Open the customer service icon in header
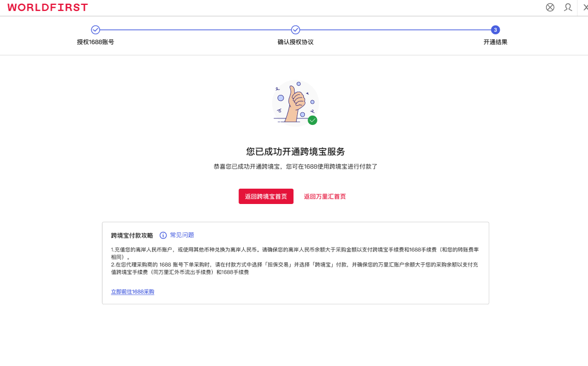588x366 pixels. coord(550,8)
